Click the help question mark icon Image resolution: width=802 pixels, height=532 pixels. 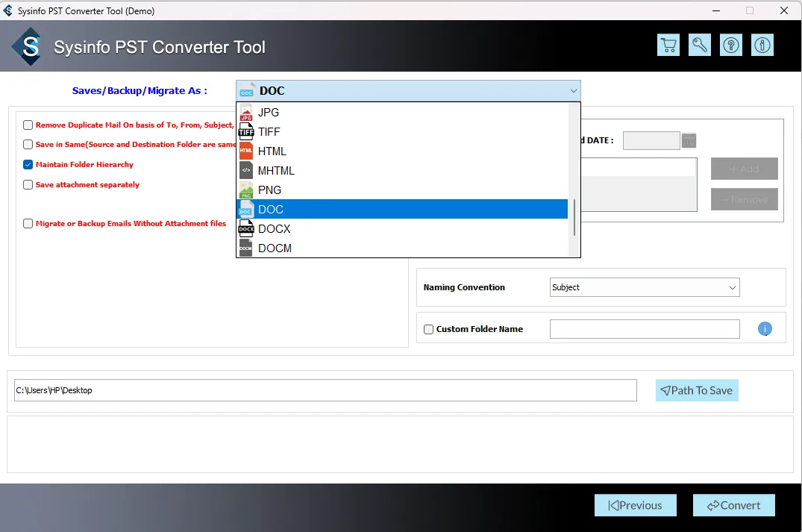(x=731, y=45)
